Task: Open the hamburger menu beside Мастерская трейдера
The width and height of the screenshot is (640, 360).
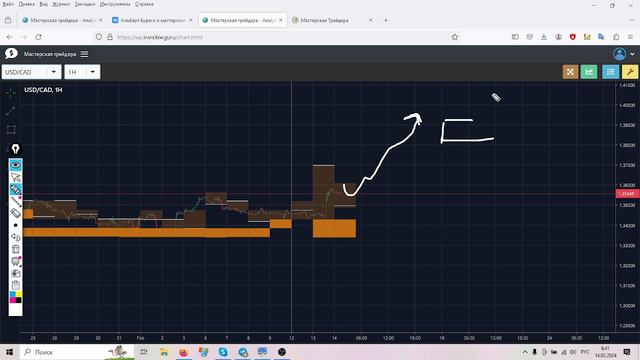Action: (x=84, y=54)
